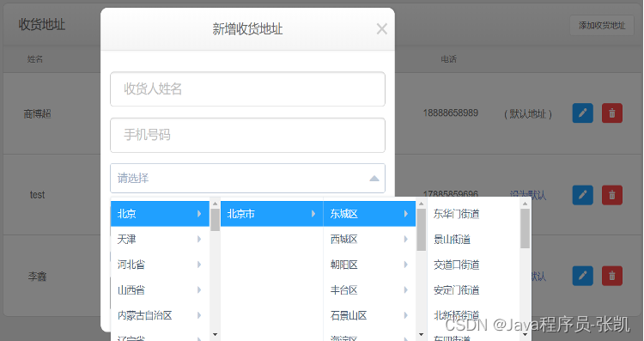The width and height of the screenshot is (644, 341).
Task: Delete the 李鑫 address row
Action: [612, 276]
